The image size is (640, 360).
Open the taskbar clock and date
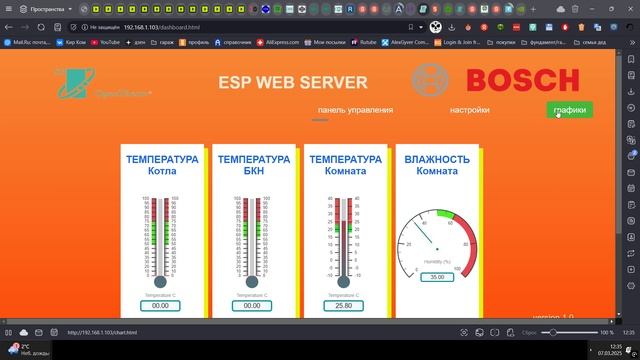(610, 350)
